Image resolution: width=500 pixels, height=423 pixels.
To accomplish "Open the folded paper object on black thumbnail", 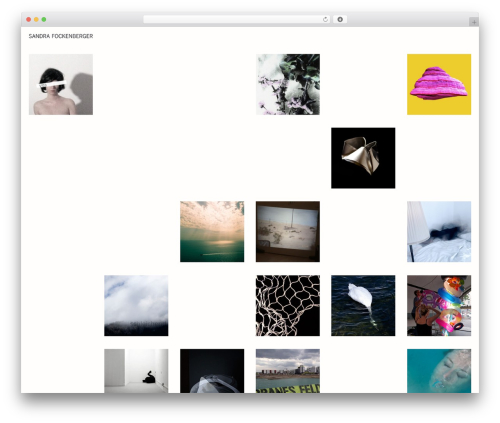I will click(363, 158).
